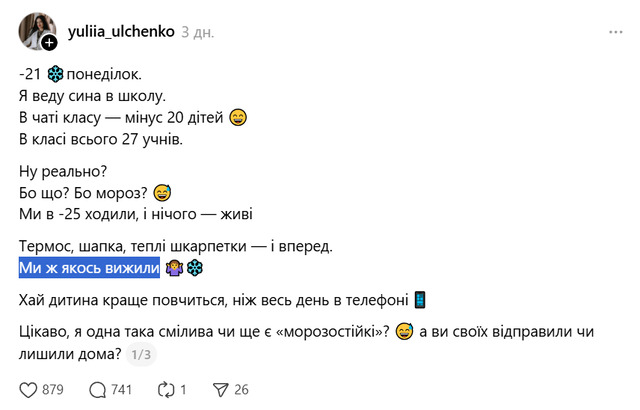Like the post with heart icon
The width and height of the screenshot is (640, 410).
28,389
